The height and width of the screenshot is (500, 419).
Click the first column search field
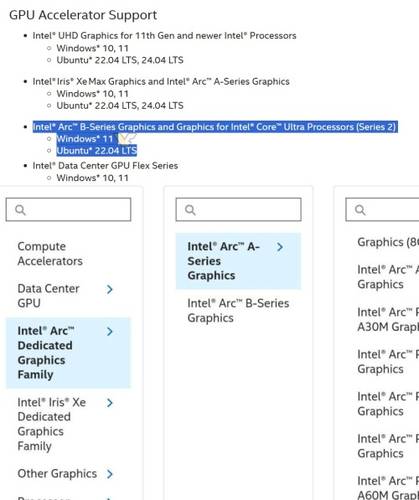click(x=68, y=210)
